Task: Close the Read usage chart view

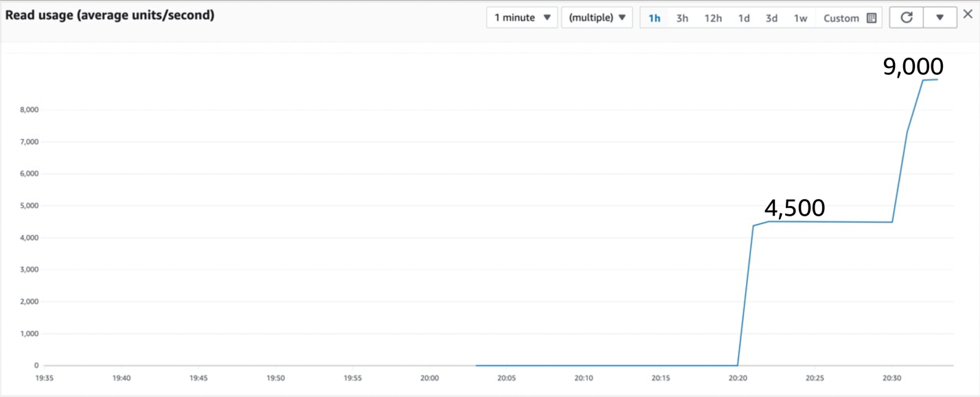Action: (x=969, y=12)
